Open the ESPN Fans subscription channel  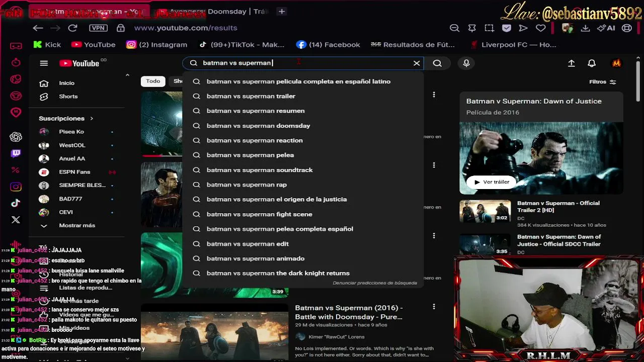(76, 172)
